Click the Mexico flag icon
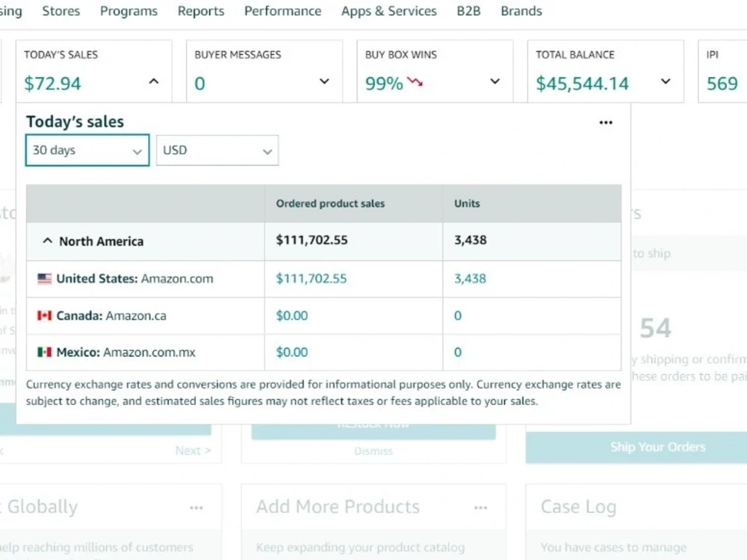 coord(44,352)
